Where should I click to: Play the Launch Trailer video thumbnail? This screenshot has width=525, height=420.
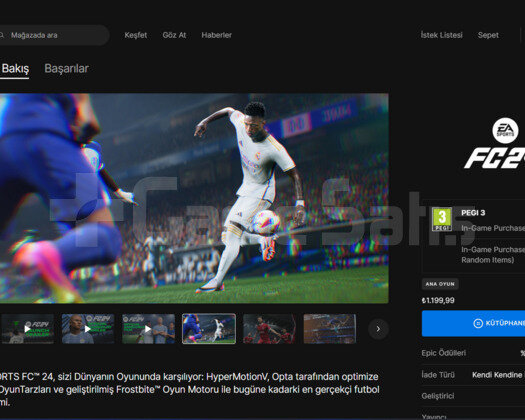click(x=27, y=329)
